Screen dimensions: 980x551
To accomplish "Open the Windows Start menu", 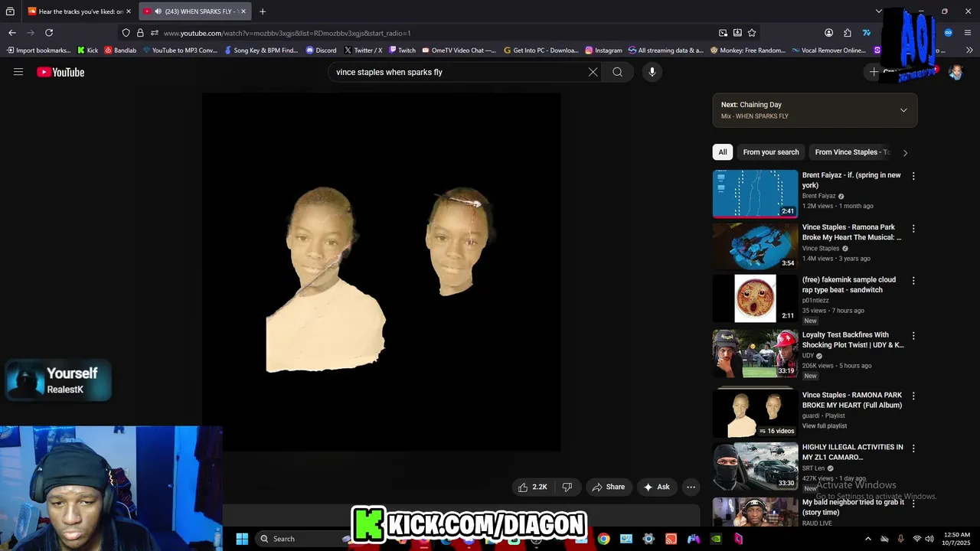I will (242, 539).
